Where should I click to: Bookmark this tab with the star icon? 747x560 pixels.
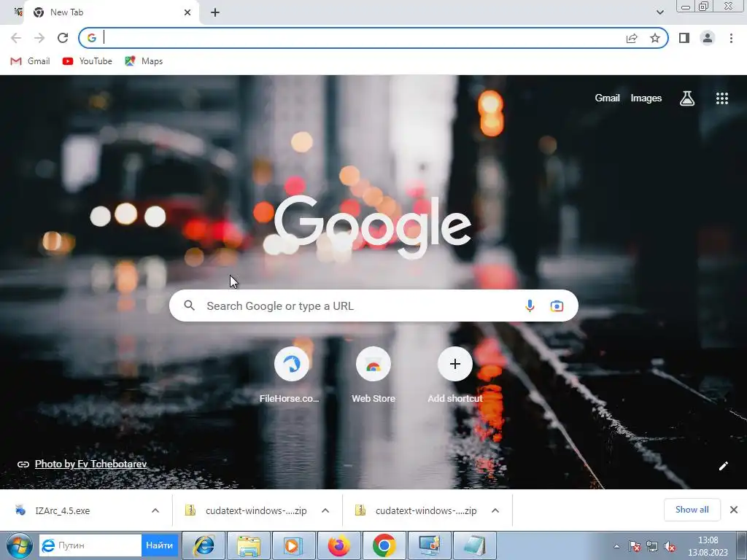[655, 38]
